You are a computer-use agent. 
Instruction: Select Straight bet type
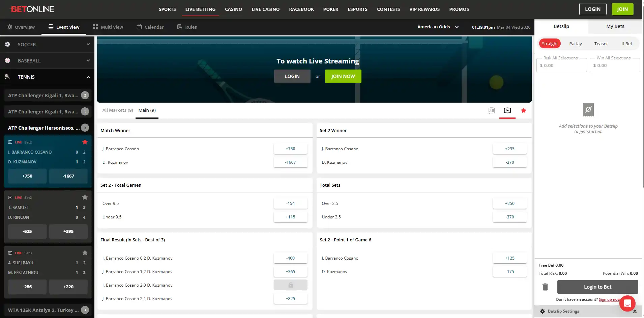coord(550,44)
